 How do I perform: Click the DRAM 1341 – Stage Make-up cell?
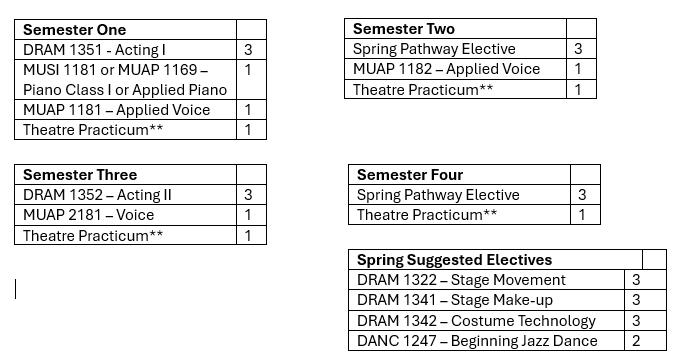[x=487, y=300]
